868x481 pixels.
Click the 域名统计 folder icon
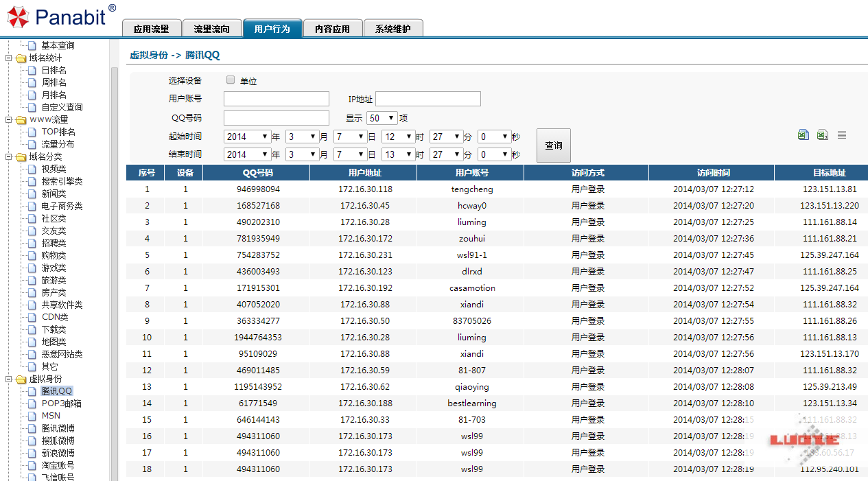pyautogui.click(x=21, y=58)
